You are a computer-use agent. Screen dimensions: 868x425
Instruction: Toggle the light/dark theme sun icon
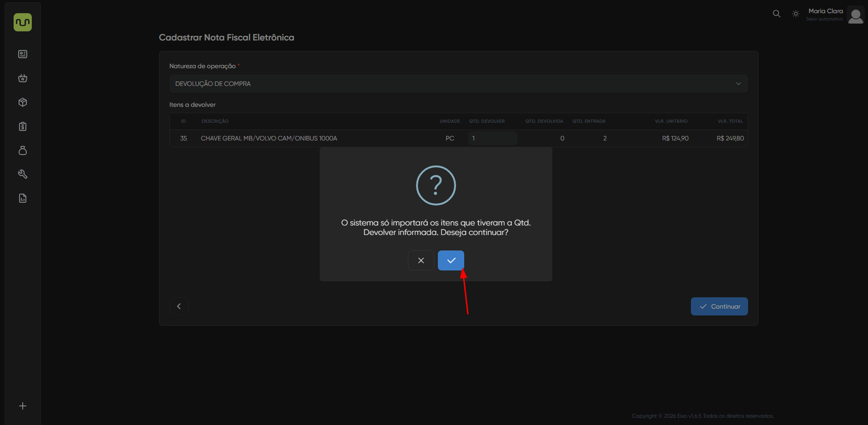click(796, 14)
